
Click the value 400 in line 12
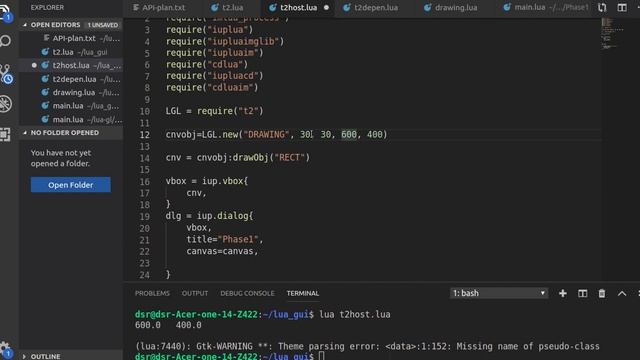(375, 134)
